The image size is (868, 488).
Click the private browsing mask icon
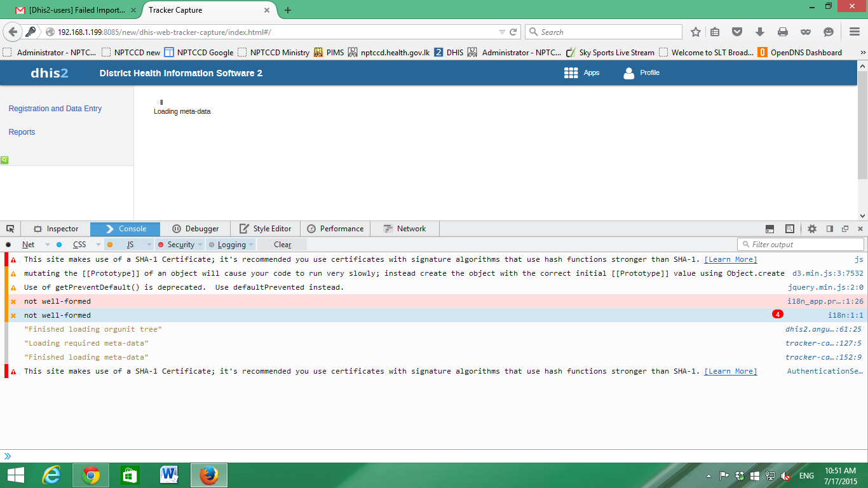click(806, 32)
